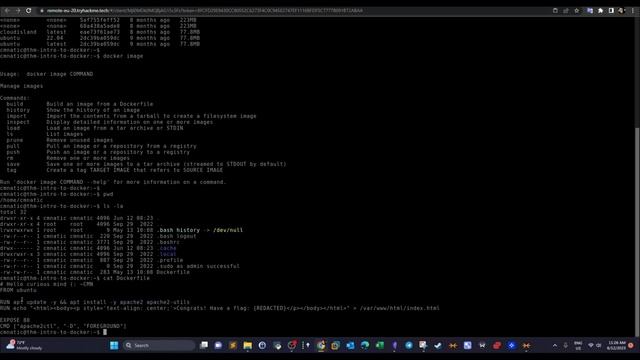
Task: Open Task View on taskbar
Action: point(204,345)
